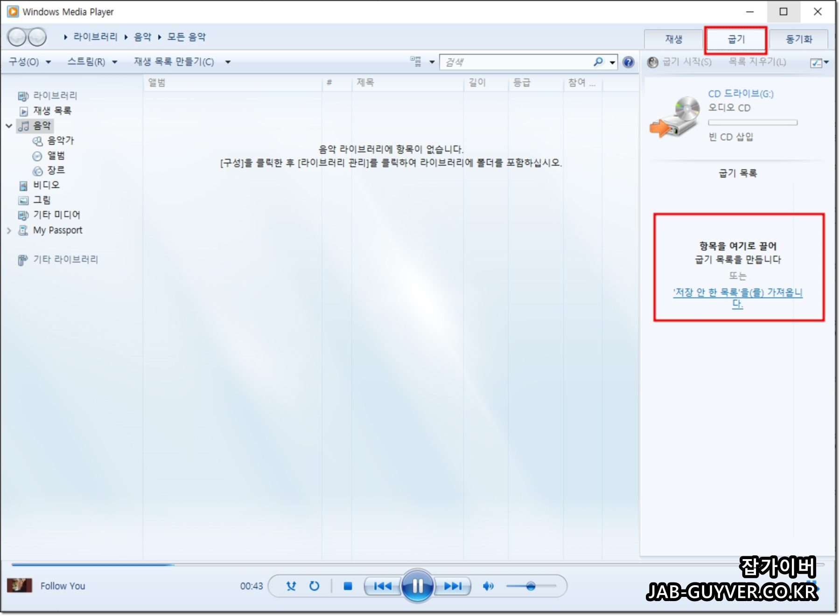Sort by the 앨범 column header

click(x=233, y=83)
